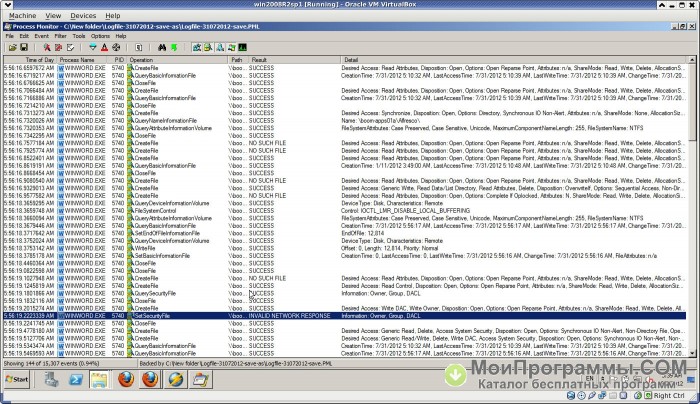Toggle Show Process and Thread Activity icon

click(231, 47)
